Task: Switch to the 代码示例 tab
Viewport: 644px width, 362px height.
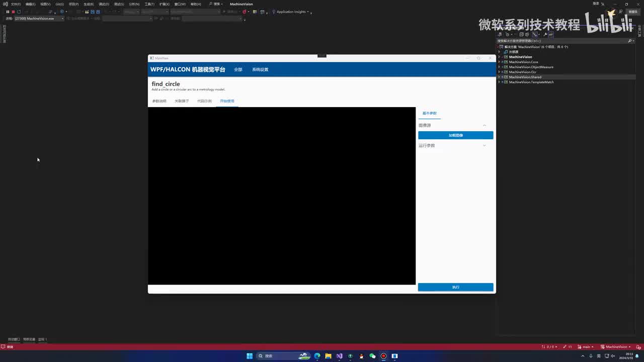Action: (x=204, y=101)
